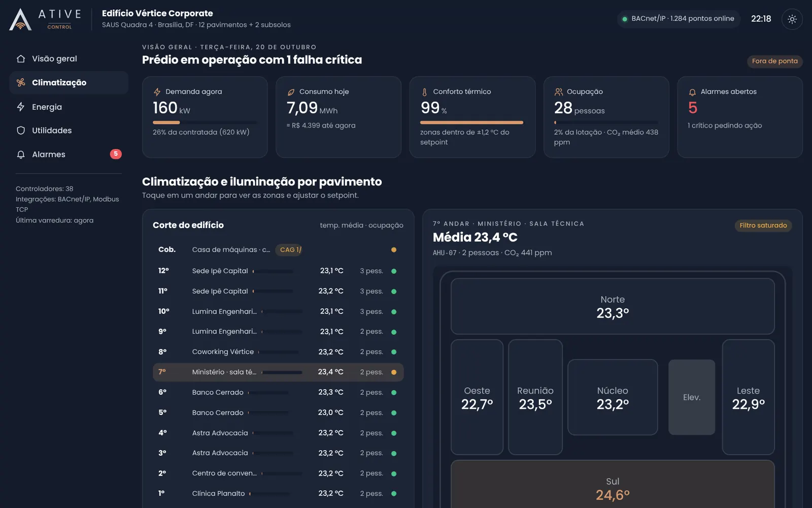
Task: Select the 1º Clínica Planalto row
Action: pyautogui.click(x=278, y=494)
